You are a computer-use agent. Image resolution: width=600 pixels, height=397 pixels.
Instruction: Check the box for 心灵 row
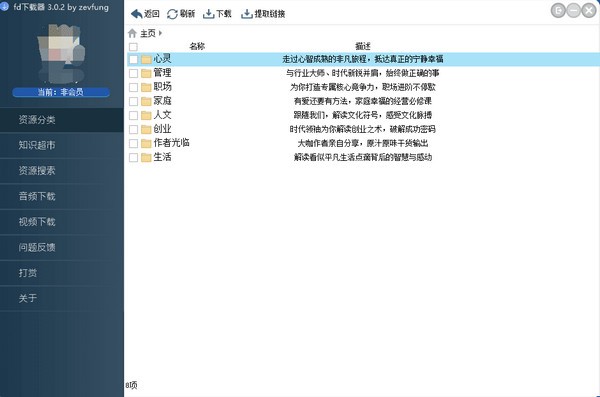click(x=133, y=59)
